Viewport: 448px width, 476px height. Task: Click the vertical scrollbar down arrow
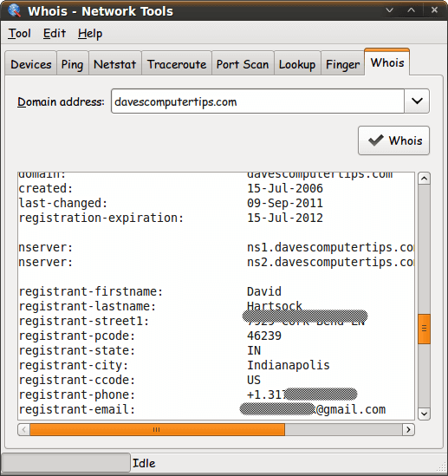pyautogui.click(x=424, y=414)
